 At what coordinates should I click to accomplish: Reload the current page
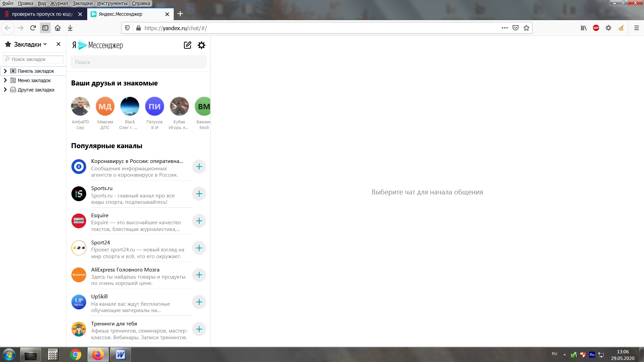[33, 28]
